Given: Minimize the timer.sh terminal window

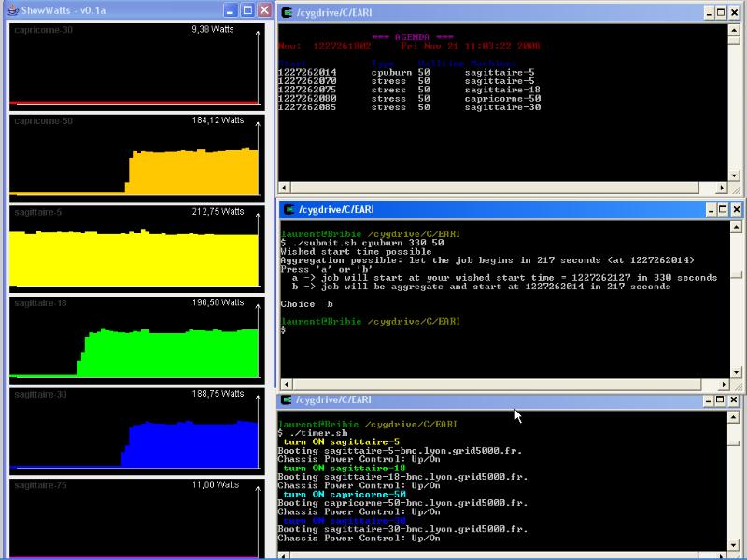Looking at the screenshot, I should tap(709, 400).
